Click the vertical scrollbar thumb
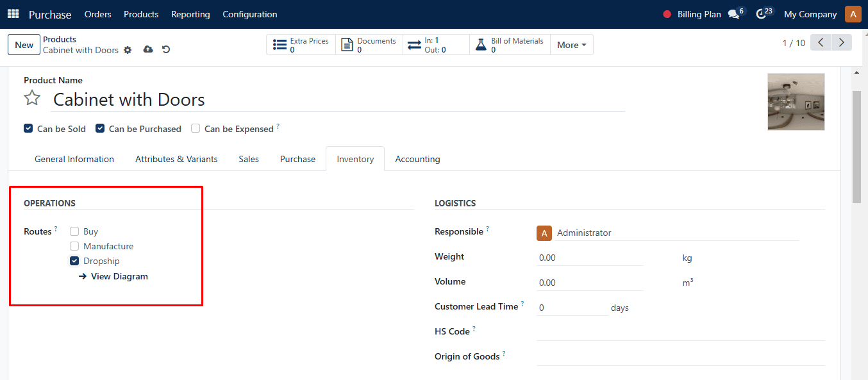This screenshot has width=868, height=380. 856,146
